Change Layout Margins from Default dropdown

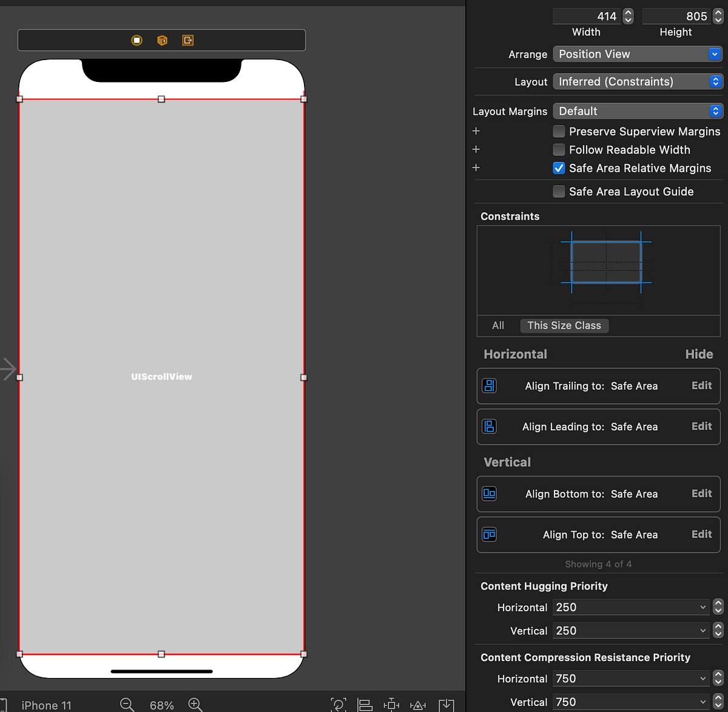637,111
